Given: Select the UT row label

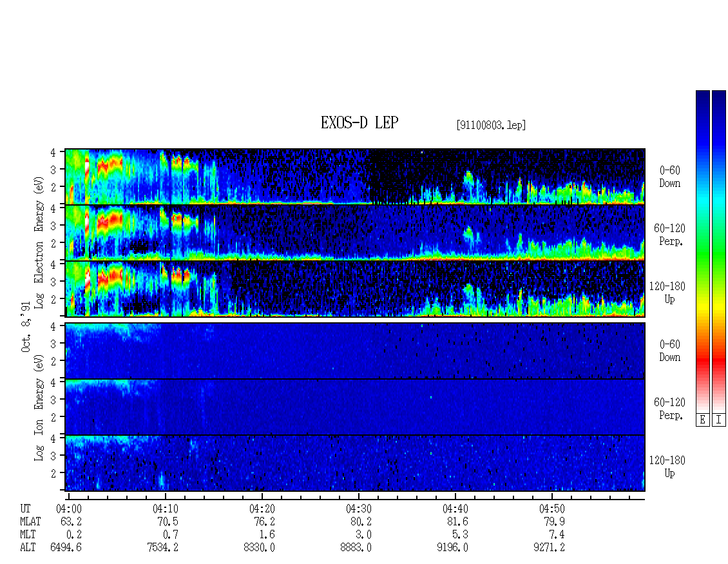Looking at the screenshot, I should pos(26,509).
